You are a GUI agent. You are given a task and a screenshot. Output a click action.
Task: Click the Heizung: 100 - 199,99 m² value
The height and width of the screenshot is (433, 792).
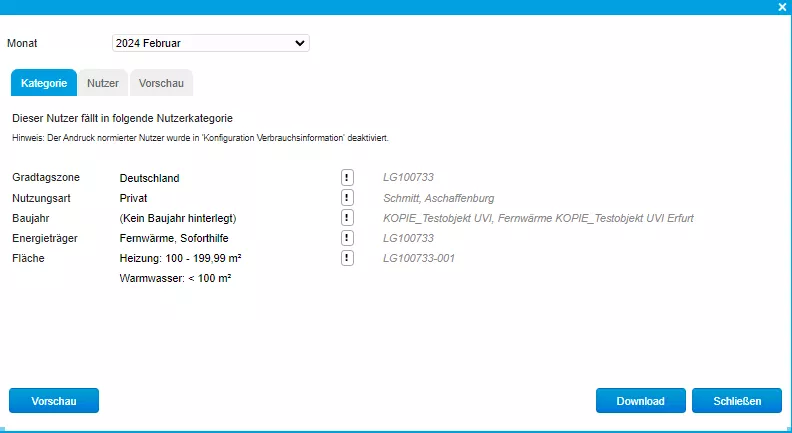180,258
